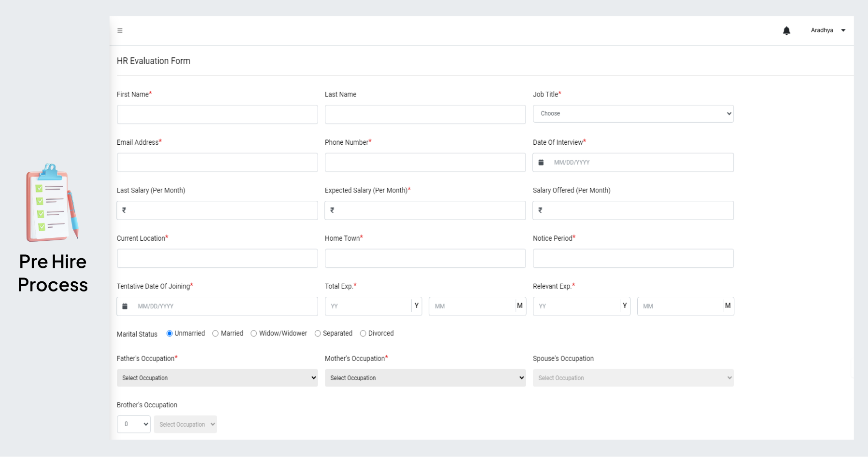Viewport: 868px width, 457px height.
Task: Open the Brother's Occupation select dropdown
Action: click(x=185, y=424)
